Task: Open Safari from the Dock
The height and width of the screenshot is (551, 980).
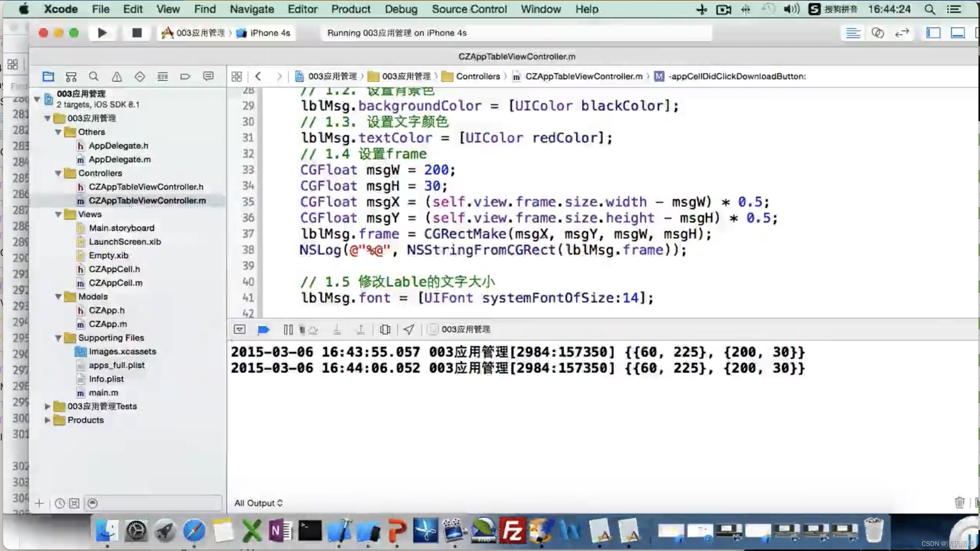Action: pyautogui.click(x=194, y=530)
